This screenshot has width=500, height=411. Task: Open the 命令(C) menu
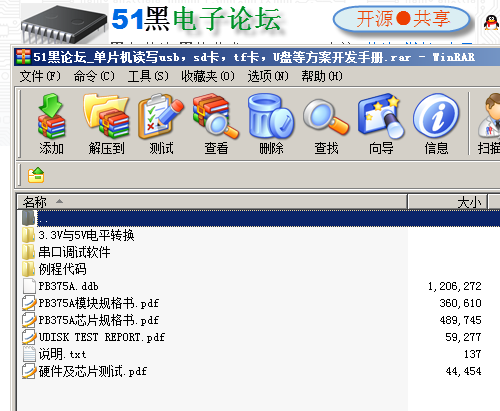pyautogui.click(x=94, y=76)
